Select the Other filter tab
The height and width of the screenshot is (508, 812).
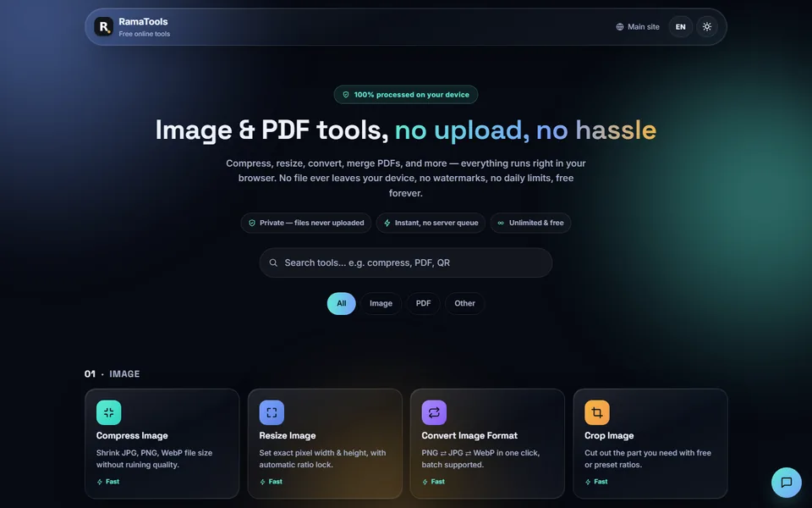tap(464, 304)
